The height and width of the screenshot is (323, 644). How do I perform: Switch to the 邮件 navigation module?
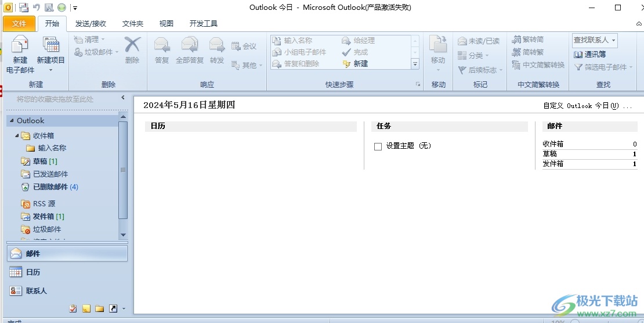point(67,253)
